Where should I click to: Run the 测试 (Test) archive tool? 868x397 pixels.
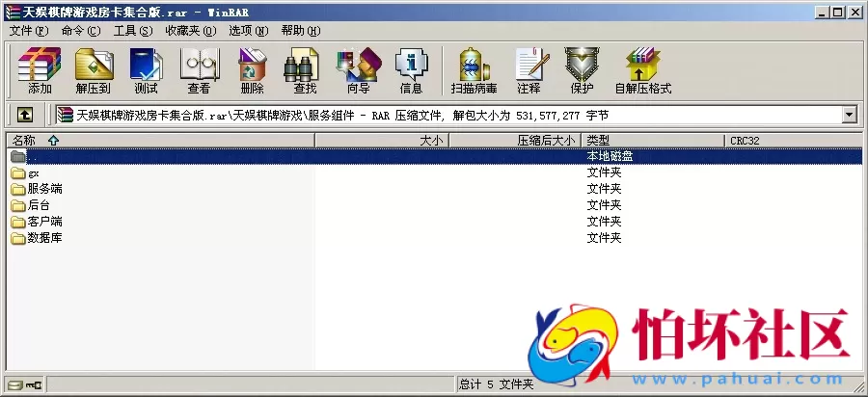[x=146, y=70]
